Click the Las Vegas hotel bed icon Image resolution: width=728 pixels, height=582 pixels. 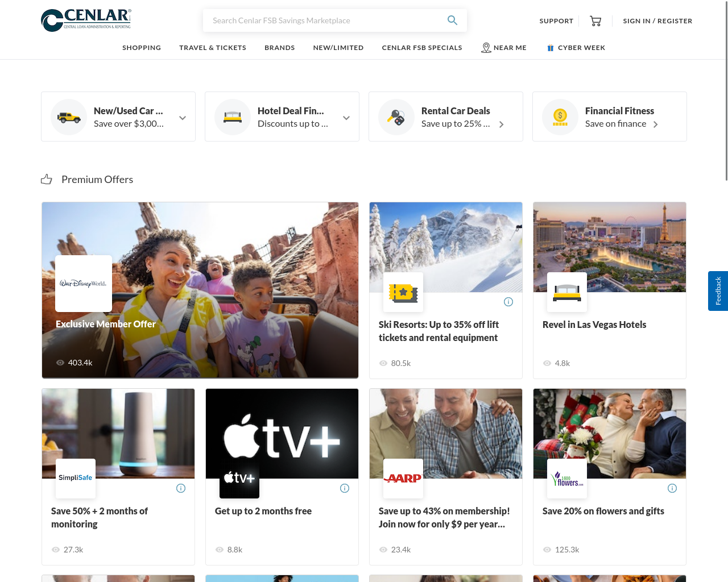[567, 292]
